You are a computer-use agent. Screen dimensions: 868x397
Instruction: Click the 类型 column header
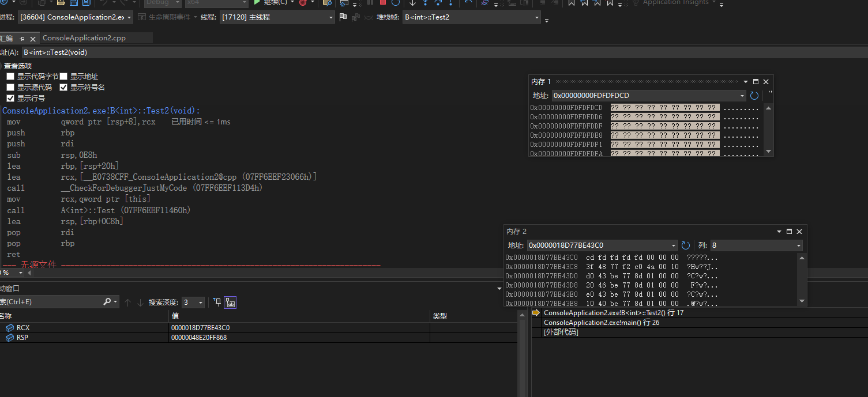click(x=474, y=316)
